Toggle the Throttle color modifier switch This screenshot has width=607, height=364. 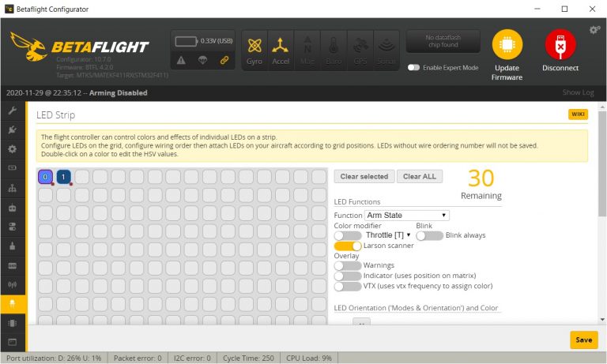[347, 235]
